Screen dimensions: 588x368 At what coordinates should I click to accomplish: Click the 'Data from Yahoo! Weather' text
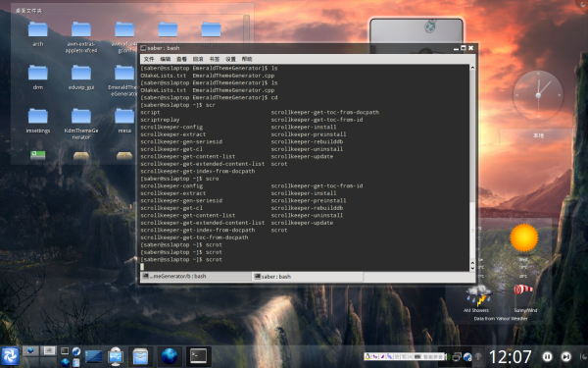[x=501, y=318]
